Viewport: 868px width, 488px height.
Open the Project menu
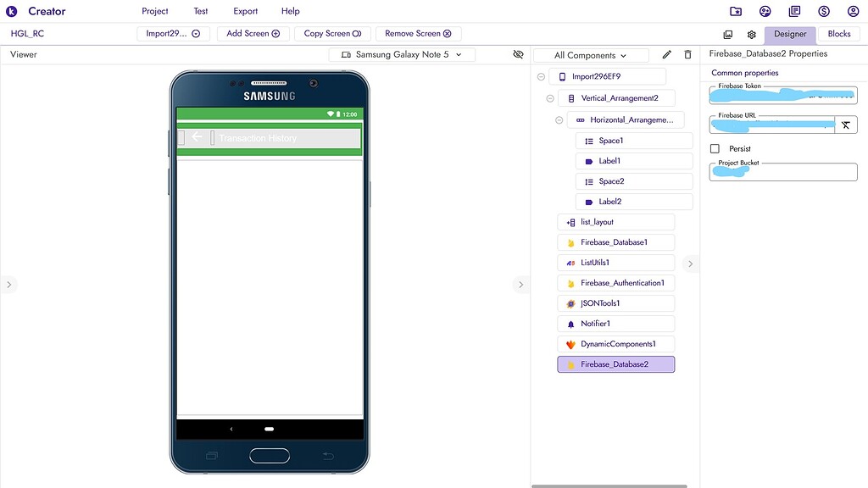coord(154,11)
